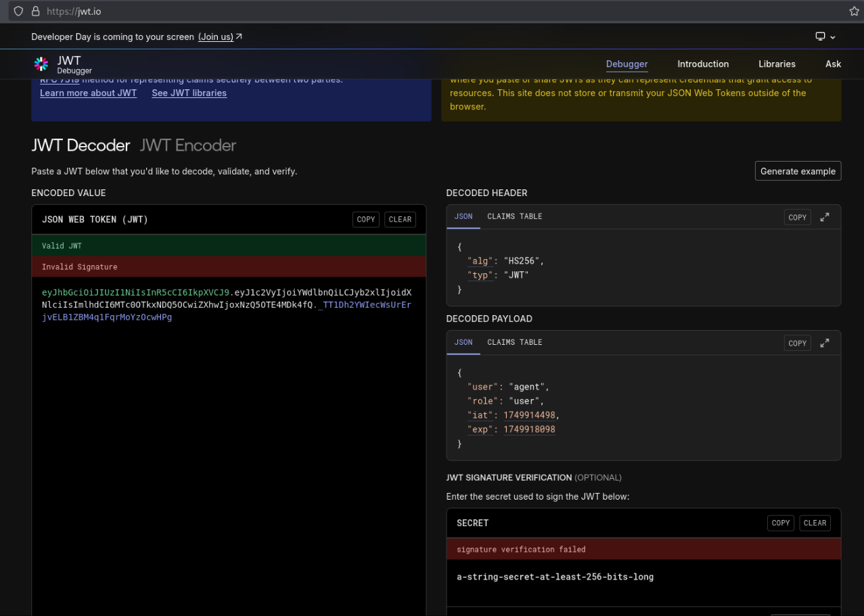This screenshot has width=864, height=616.
Task: Go to the Introduction page
Action: tap(703, 64)
